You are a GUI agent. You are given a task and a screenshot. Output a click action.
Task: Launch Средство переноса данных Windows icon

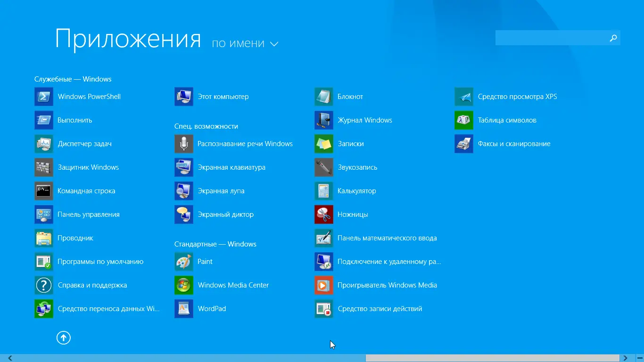tap(44, 309)
